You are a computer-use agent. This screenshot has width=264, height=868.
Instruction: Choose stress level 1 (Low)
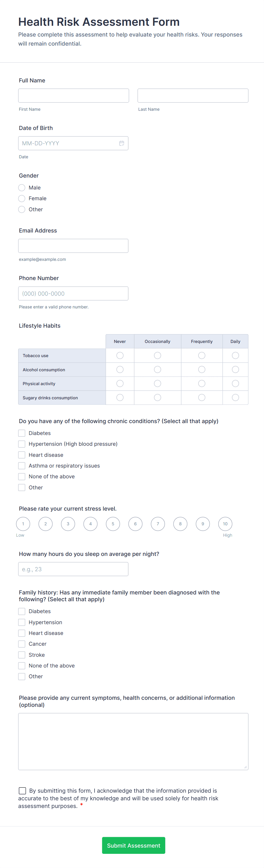pyautogui.click(x=23, y=524)
